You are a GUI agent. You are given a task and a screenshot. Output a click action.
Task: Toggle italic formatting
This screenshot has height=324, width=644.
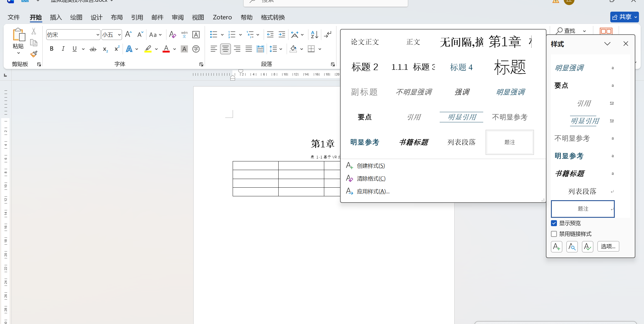tap(63, 49)
